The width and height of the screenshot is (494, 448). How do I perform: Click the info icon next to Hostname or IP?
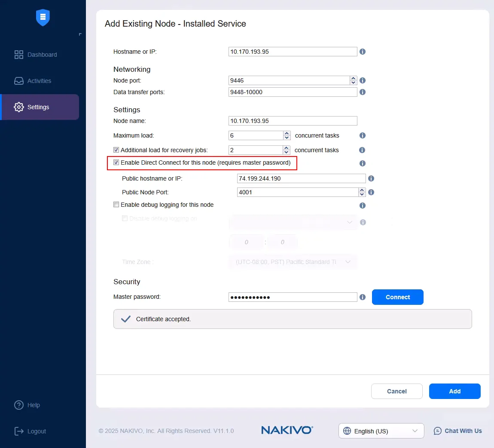click(363, 52)
